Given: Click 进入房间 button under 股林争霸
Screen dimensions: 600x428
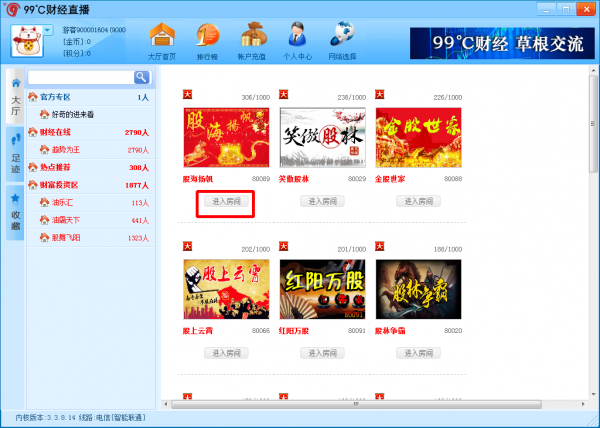Looking at the screenshot, I should 418,353.
